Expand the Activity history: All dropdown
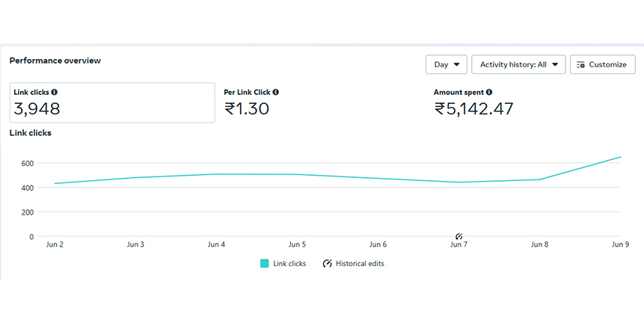Screen dimensions: 644x323 [x=518, y=64]
